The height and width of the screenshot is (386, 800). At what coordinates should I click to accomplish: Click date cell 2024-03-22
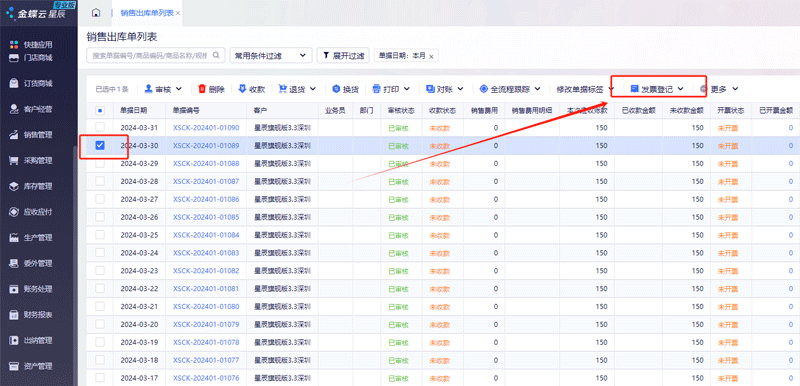pos(139,289)
